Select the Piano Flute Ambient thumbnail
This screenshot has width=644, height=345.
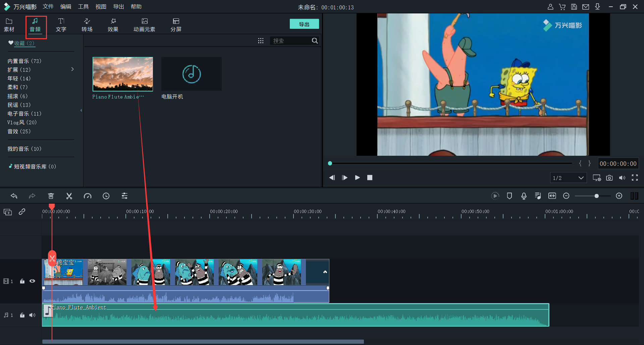click(123, 74)
